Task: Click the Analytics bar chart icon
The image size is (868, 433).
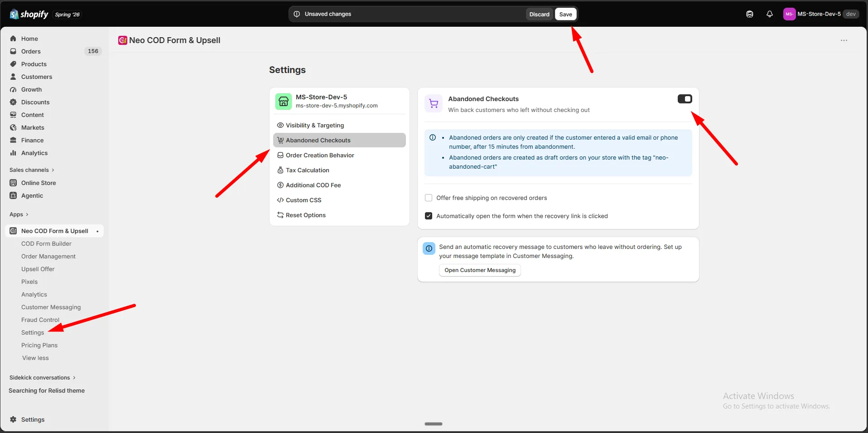Action: pyautogui.click(x=13, y=153)
